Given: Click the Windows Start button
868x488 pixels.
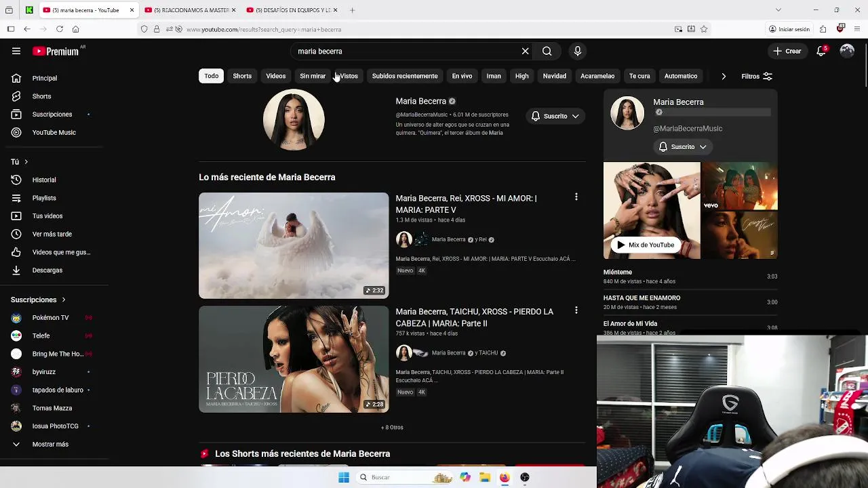Looking at the screenshot, I should click(x=344, y=477).
